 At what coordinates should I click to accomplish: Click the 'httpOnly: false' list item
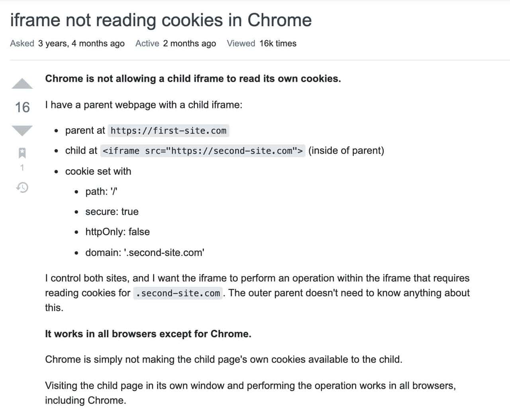click(118, 232)
